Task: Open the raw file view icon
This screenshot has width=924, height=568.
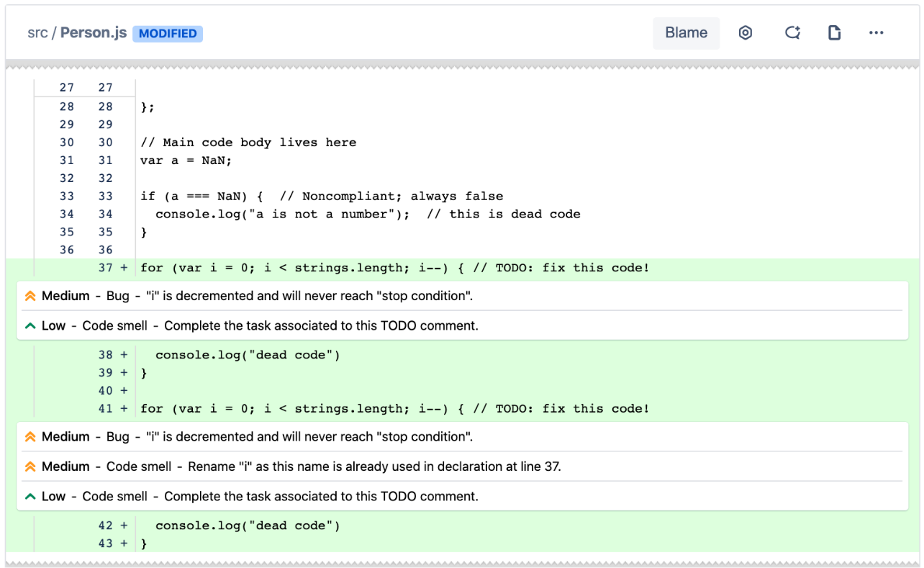Action: tap(834, 32)
